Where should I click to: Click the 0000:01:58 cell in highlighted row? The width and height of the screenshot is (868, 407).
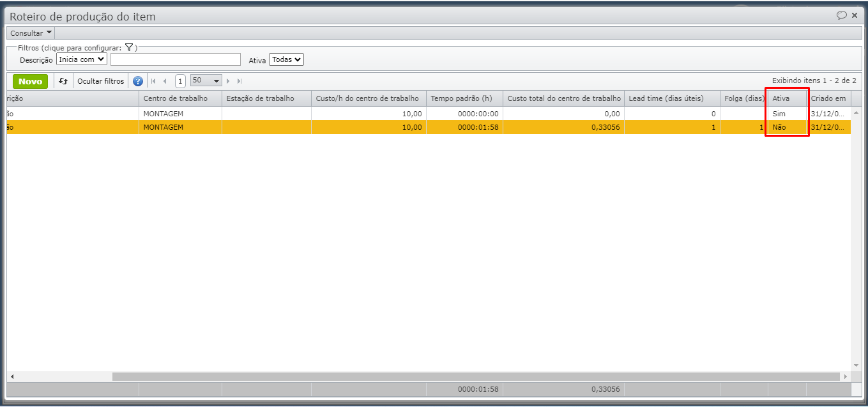click(x=464, y=127)
